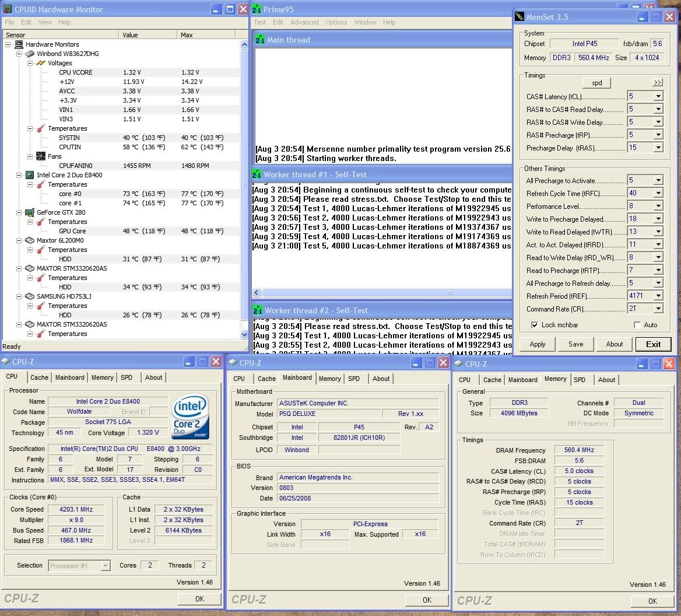This screenshot has width=681, height=616.
Task: Open About tab in CPU-Z Mainboard window
Action: pos(381,379)
